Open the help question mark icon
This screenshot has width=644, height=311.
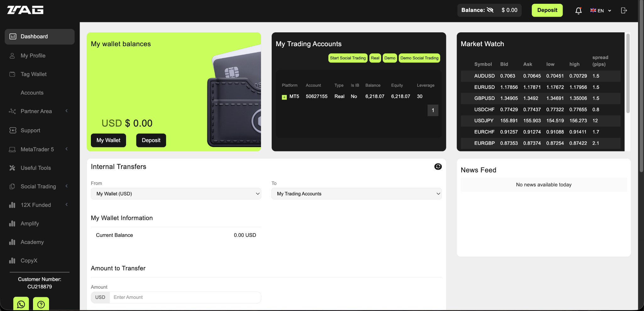pos(41,304)
